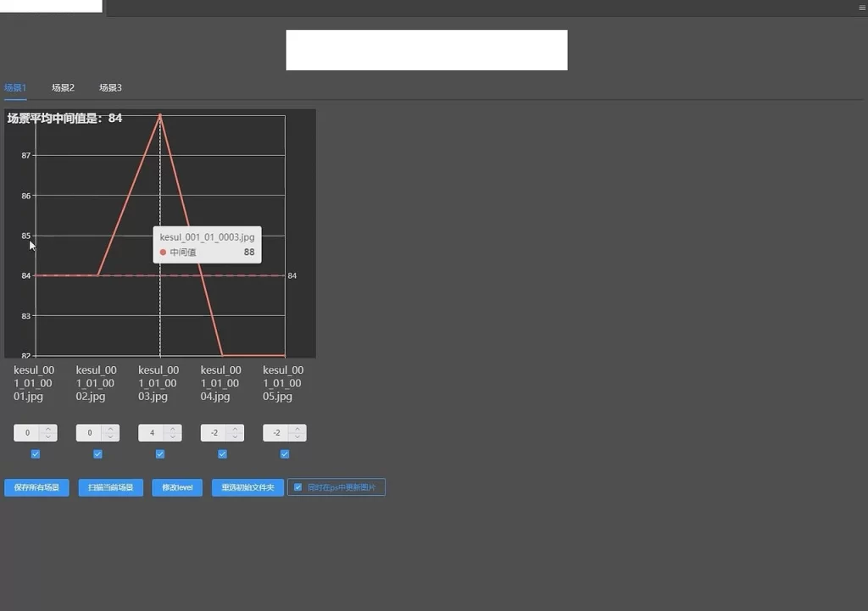Click the 保存所有场景 button
Viewport: 868px width, 611px height.
(36, 488)
